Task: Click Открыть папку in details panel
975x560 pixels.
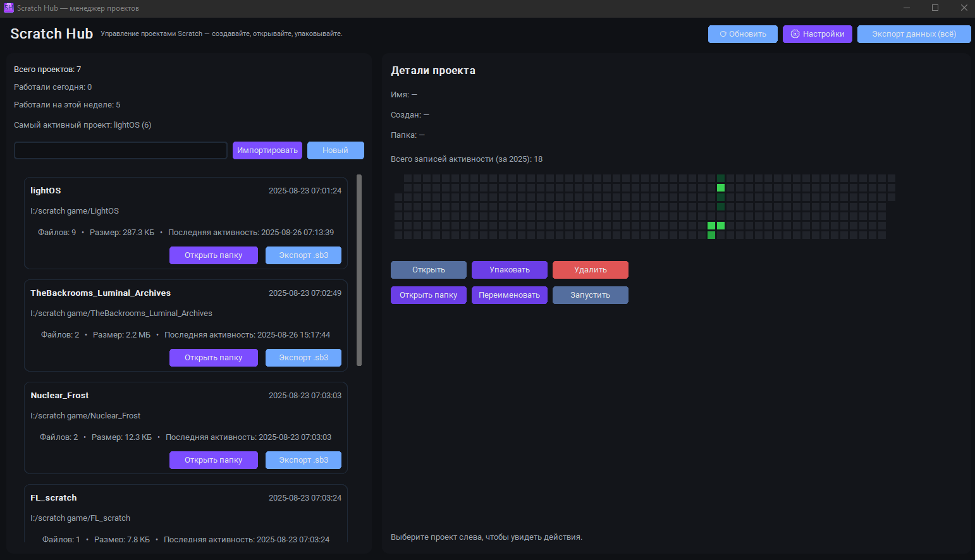Action: coord(429,295)
